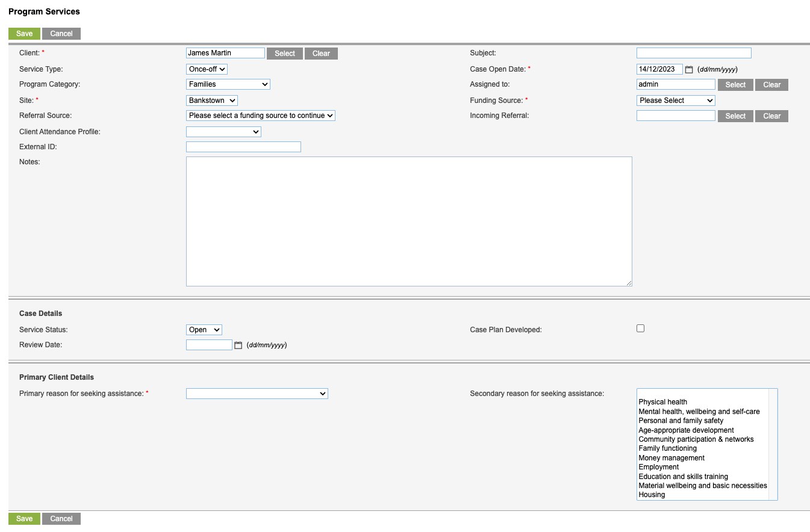
Task: Click Select next to the Client field
Action: tap(284, 53)
